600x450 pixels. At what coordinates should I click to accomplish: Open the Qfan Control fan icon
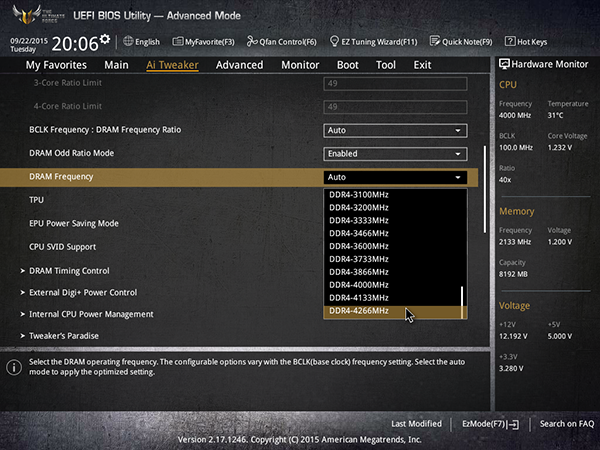pyautogui.click(x=251, y=41)
